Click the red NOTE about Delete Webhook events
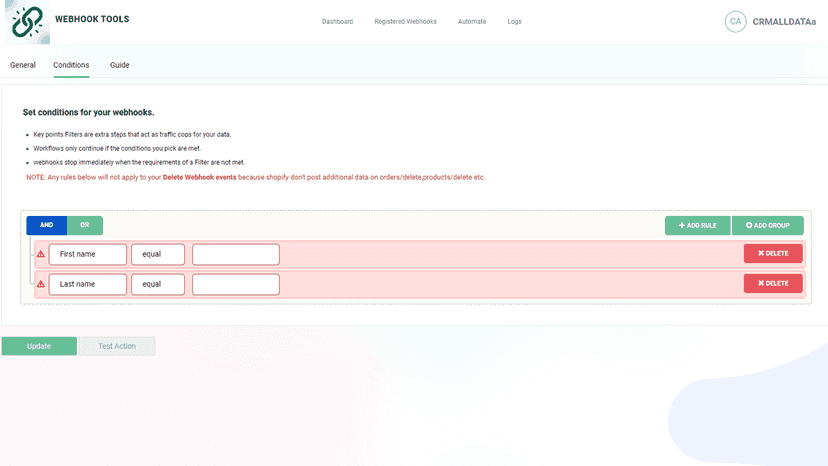This screenshot has width=828, height=466. coord(256,178)
